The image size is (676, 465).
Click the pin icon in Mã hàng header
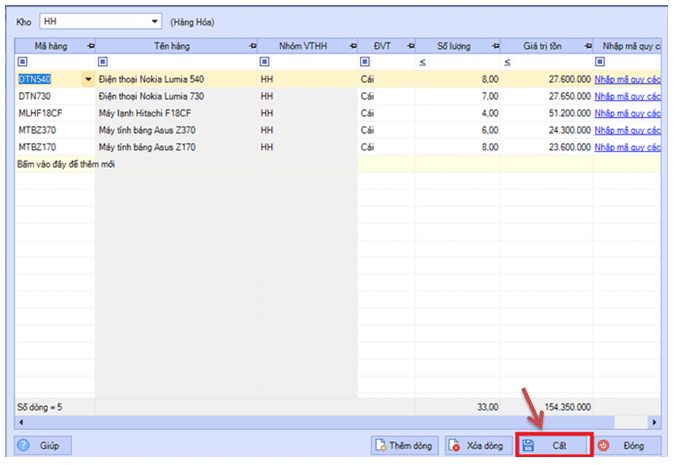89,47
